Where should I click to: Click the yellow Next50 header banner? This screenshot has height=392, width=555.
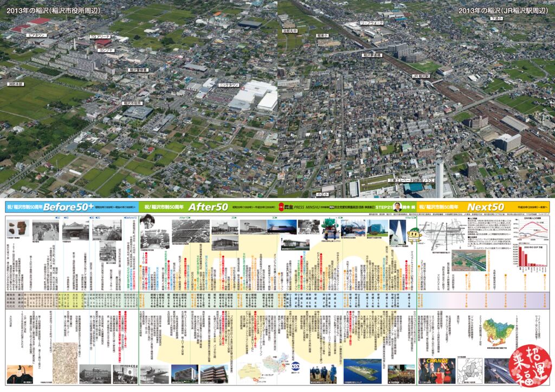486,207
